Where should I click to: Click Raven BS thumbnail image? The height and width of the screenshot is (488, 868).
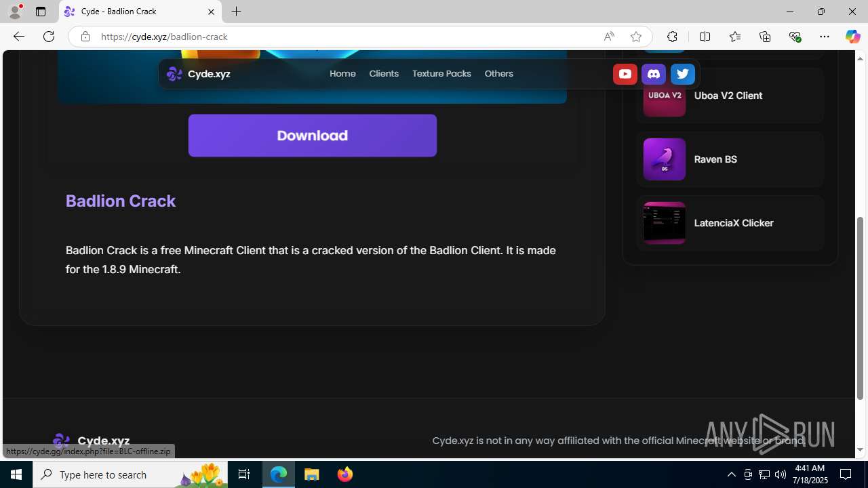click(665, 159)
